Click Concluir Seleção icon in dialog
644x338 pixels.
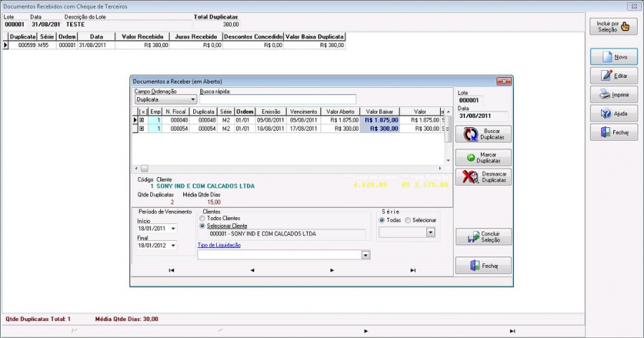[x=474, y=237]
